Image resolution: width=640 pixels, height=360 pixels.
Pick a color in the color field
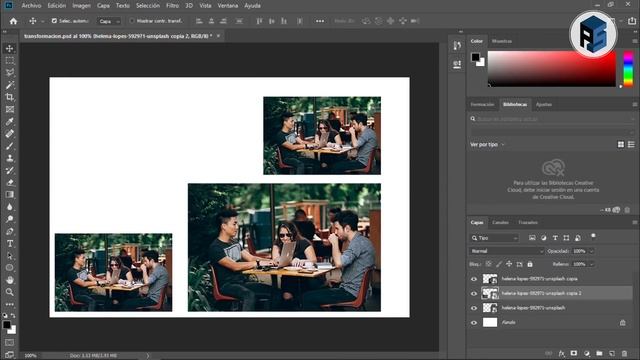tap(552, 69)
